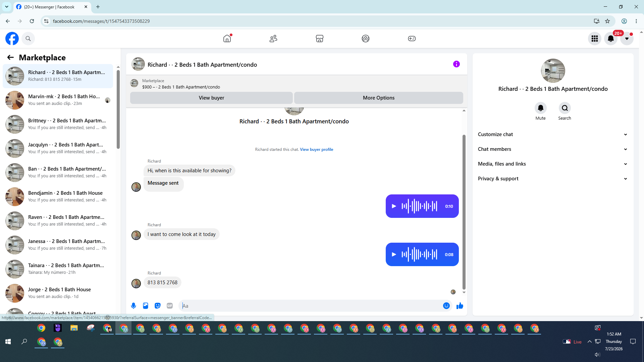Open the Facebook menu grid icon

coord(595,39)
